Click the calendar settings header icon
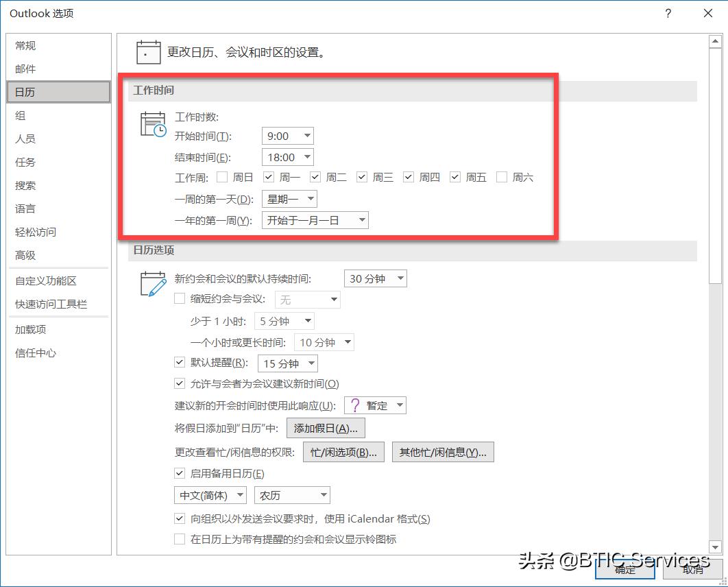728x587 pixels. 147,51
